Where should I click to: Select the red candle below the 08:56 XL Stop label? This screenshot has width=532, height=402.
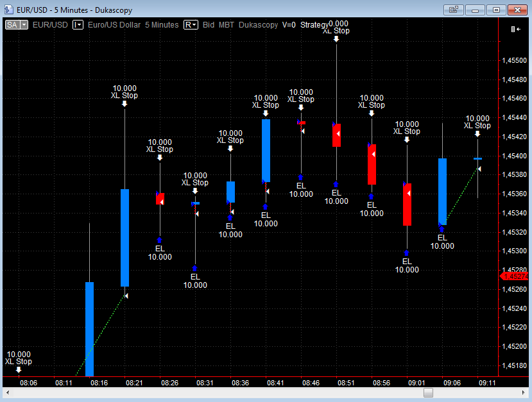(372, 164)
